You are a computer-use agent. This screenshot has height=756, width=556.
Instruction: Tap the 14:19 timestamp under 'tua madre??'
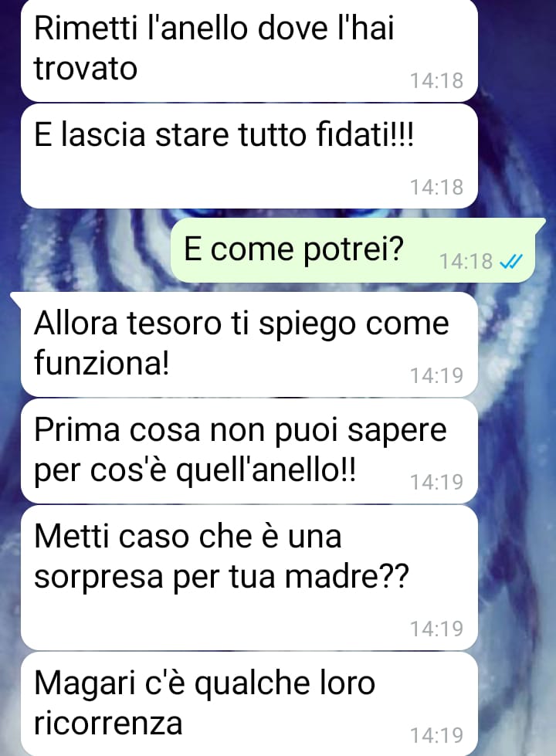[x=436, y=629]
